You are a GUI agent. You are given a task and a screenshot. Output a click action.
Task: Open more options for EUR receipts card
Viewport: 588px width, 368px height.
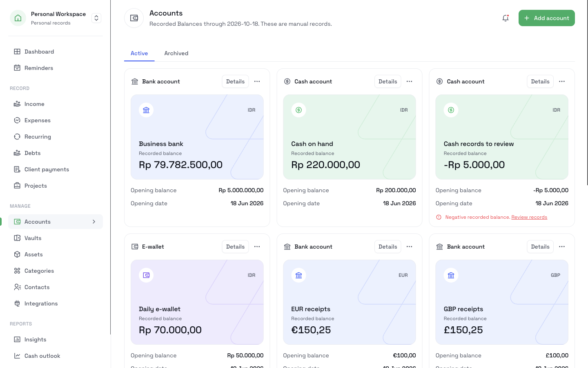(409, 247)
